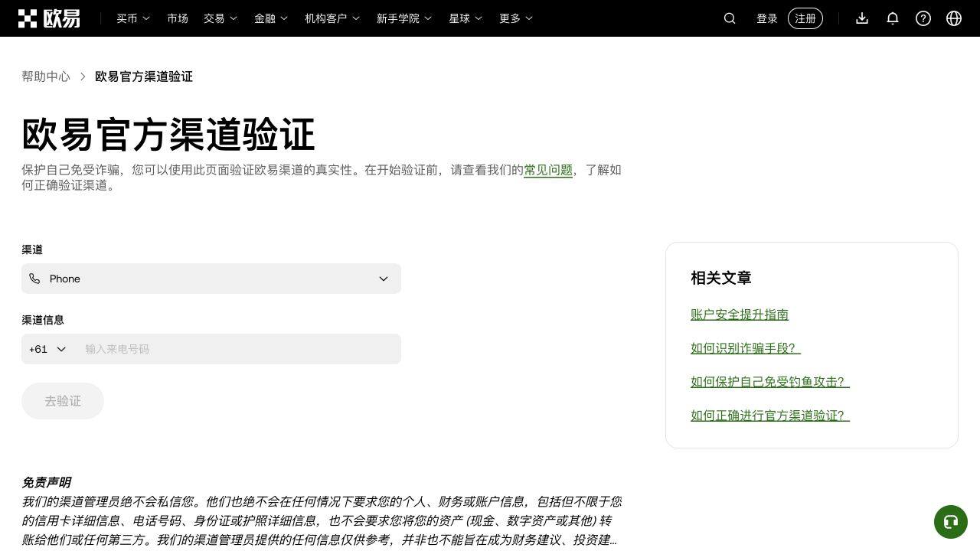Click the download app icon
The height and width of the screenshot is (551, 980).
click(862, 18)
